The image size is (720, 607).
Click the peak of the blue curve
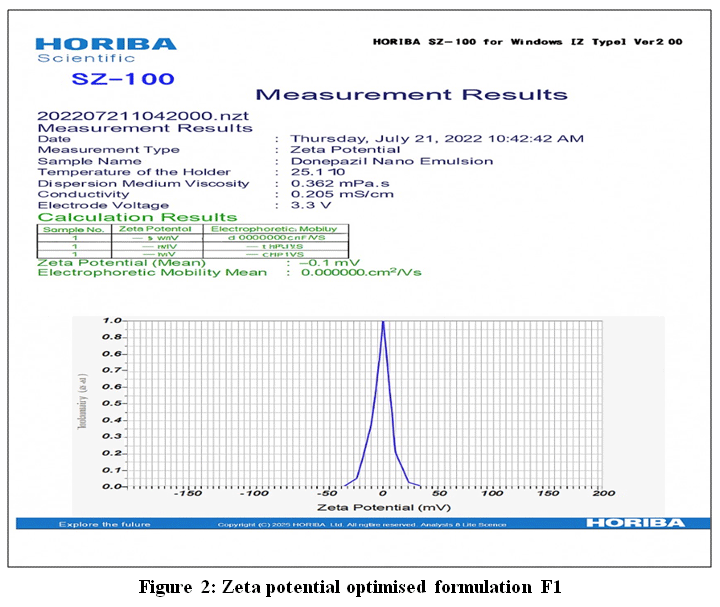point(383,322)
